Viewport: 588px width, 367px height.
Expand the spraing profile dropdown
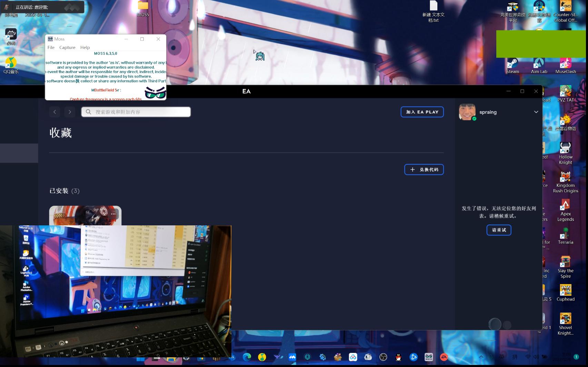tap(536, 112)
